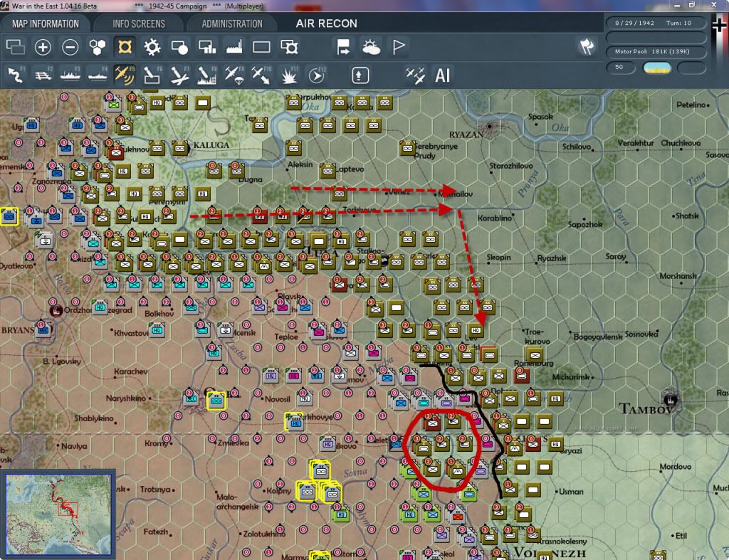
Task: Click the RYAZAN city label
Action: coord(466,134)
